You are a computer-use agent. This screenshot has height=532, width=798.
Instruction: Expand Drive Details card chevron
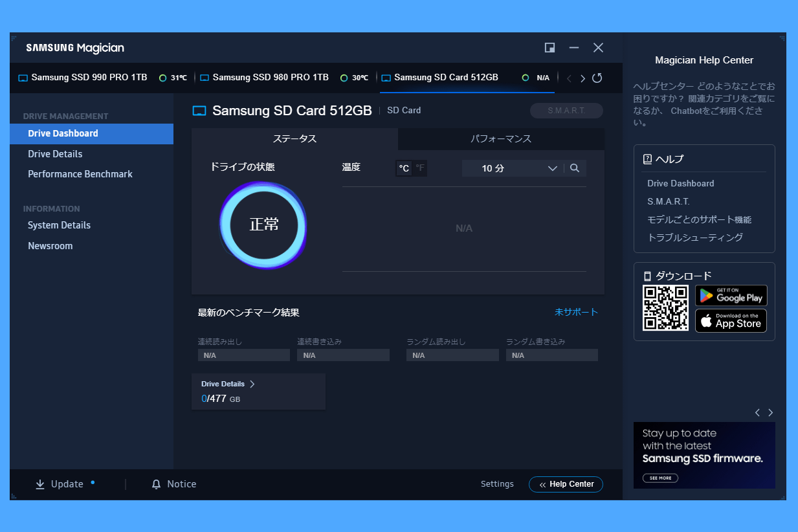tap(252, 384)
